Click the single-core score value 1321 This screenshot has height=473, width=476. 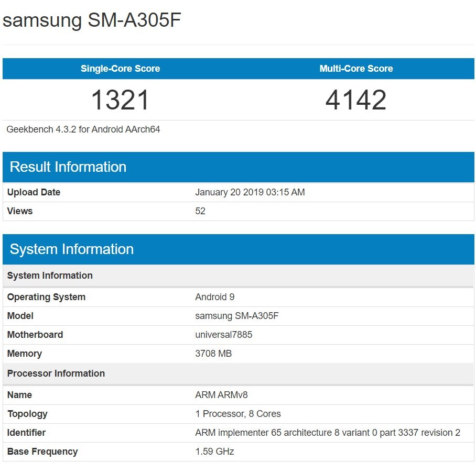pyautogui.click(x=120, y=100)
